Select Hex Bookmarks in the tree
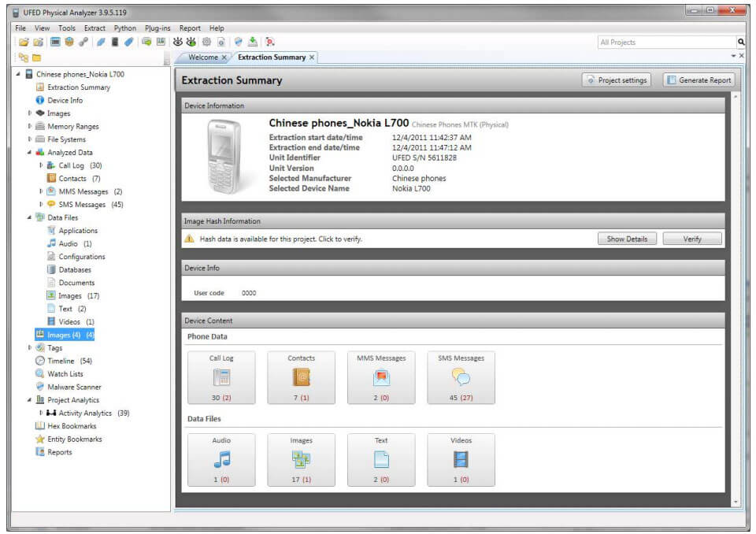 72,426
